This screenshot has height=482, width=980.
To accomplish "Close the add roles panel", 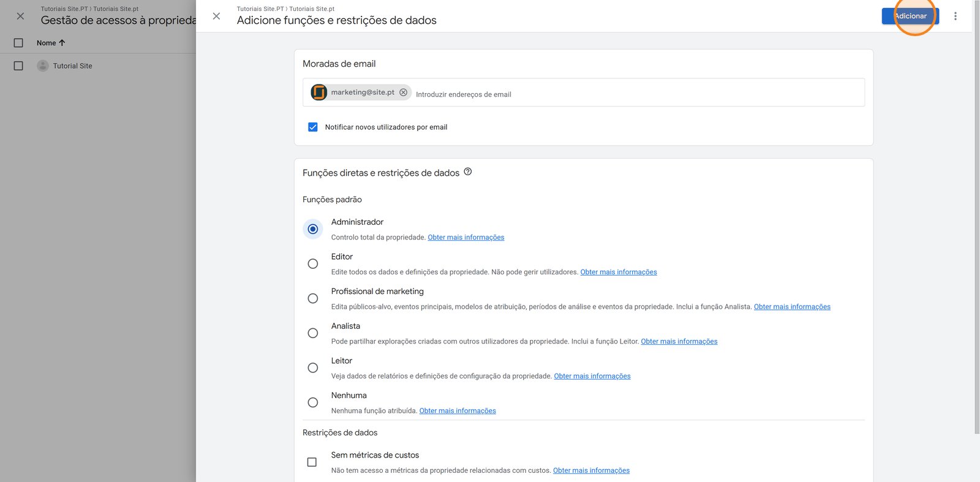I will click(216, 16).
